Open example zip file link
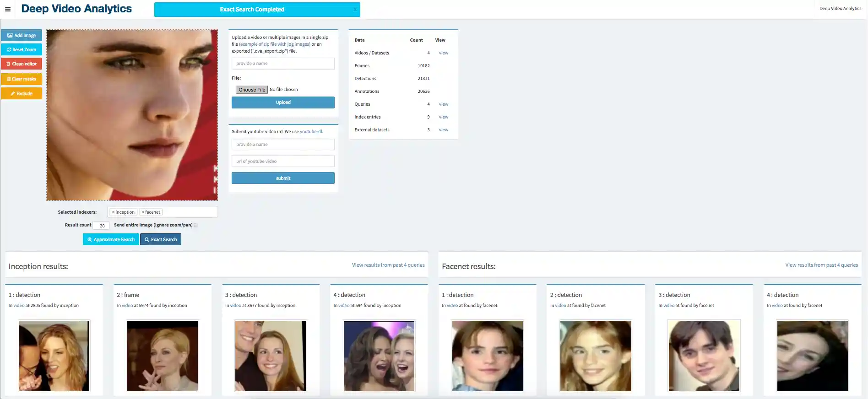868x399 pixels. click(275, 44)
